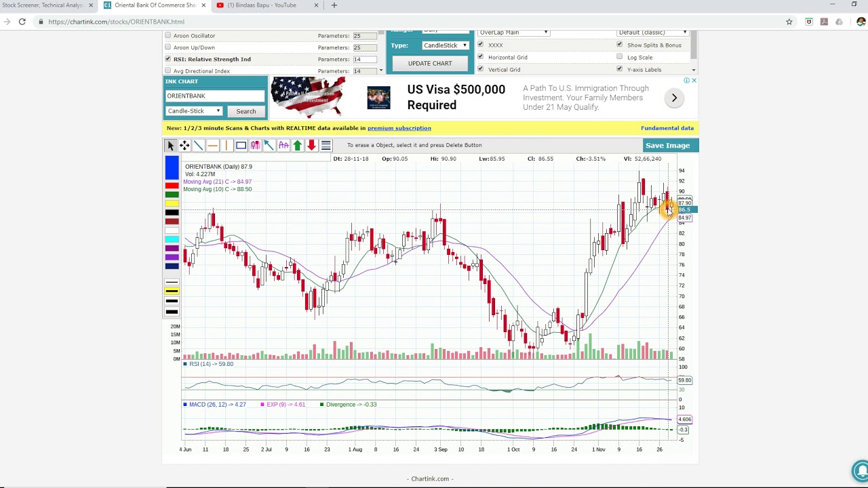This screenshot has width=868, height=488.
Task: Insert a green up arrow marker
Action: [297, 146]
